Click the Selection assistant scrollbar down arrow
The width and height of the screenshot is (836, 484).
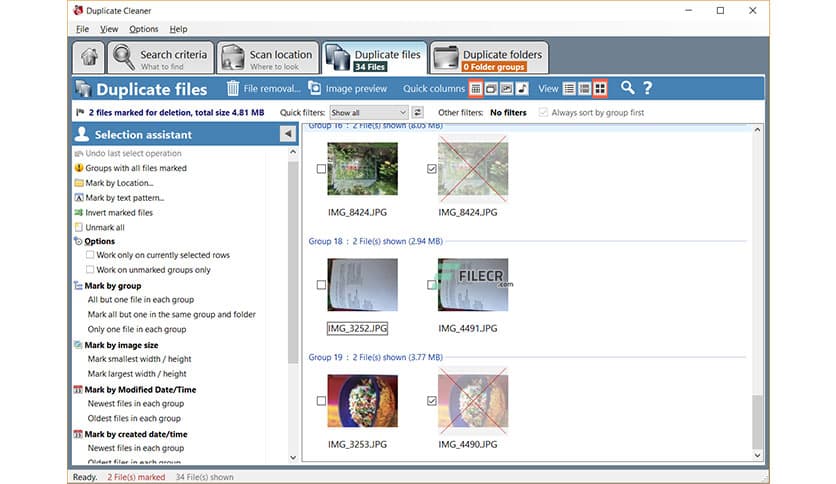coord(293,457)
